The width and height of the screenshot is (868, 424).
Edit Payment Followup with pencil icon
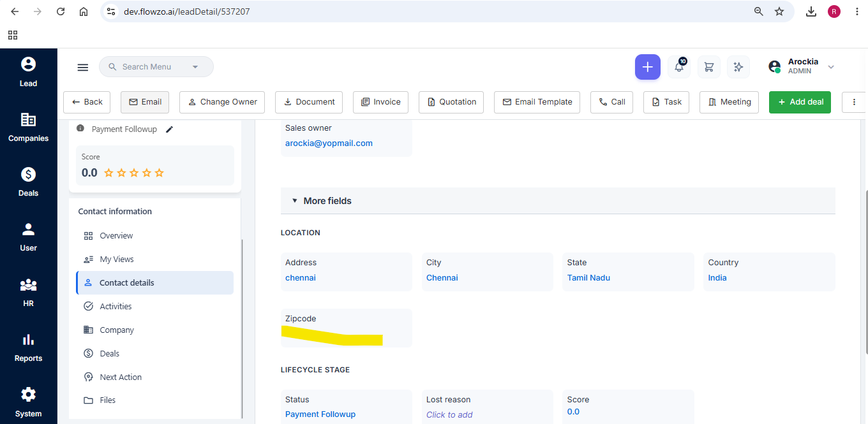tap(169, 129)
